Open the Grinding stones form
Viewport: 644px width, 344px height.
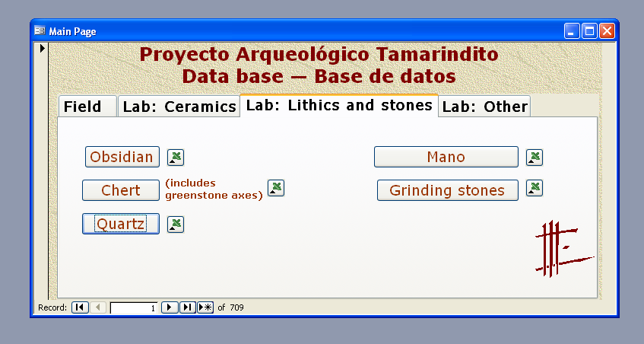pyautogui.click(x=447, y=190)
